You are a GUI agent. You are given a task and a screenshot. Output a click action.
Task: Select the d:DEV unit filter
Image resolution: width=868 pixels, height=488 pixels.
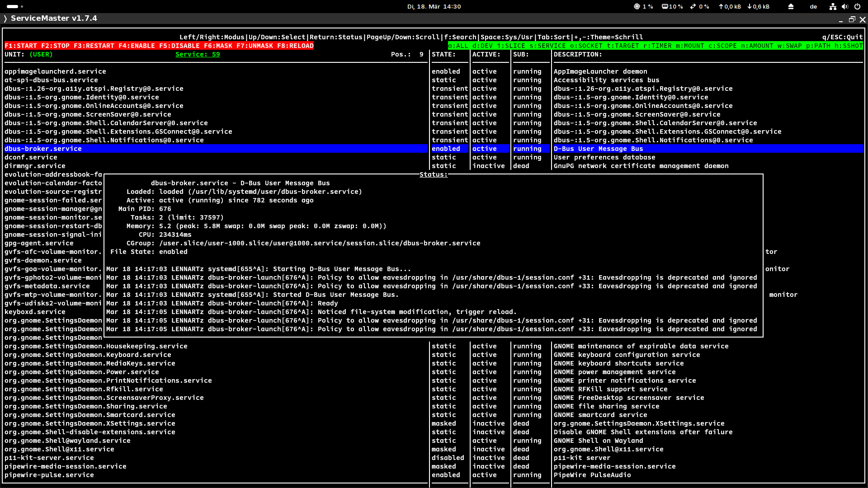(482, 46)
